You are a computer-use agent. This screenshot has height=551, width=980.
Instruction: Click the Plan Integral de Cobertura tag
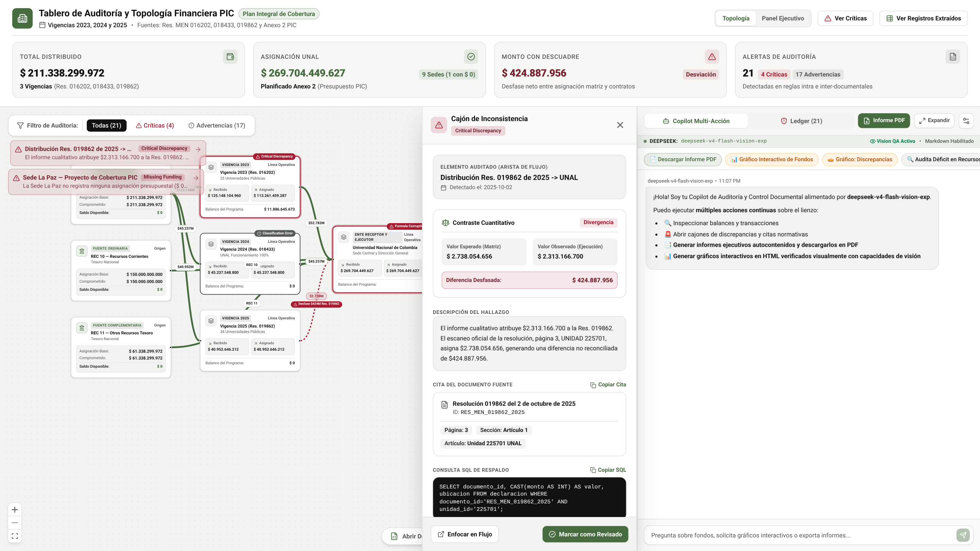coord(279,14)
